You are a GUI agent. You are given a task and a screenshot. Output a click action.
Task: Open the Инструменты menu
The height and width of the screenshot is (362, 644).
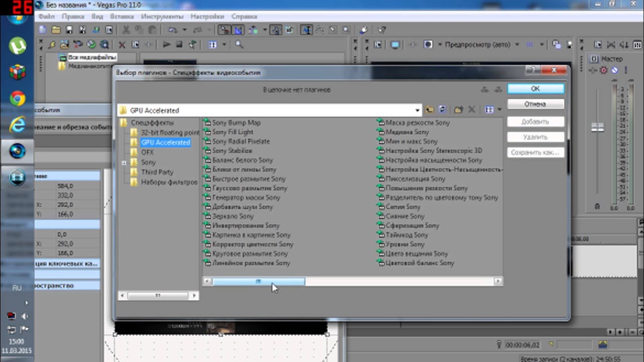[x=162, y=16]
